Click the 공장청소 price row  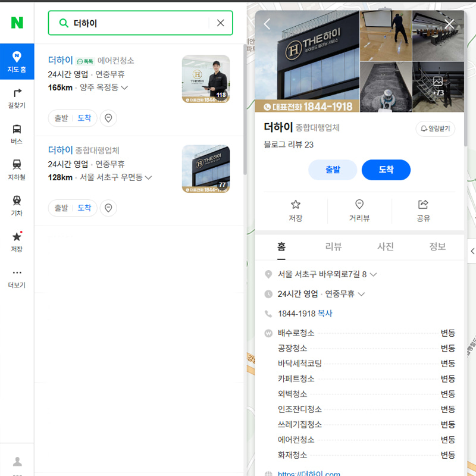coord(367,348)
